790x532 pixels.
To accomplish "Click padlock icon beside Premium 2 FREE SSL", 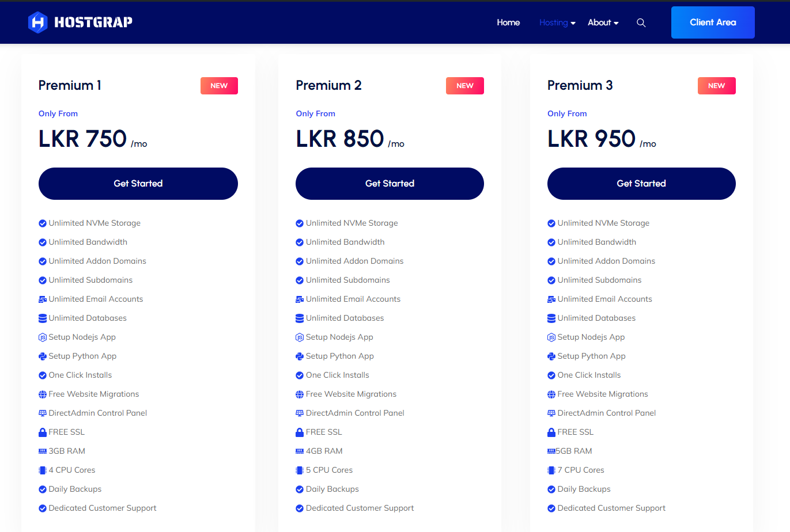I will pyautogui.click(x=300, y=432).
